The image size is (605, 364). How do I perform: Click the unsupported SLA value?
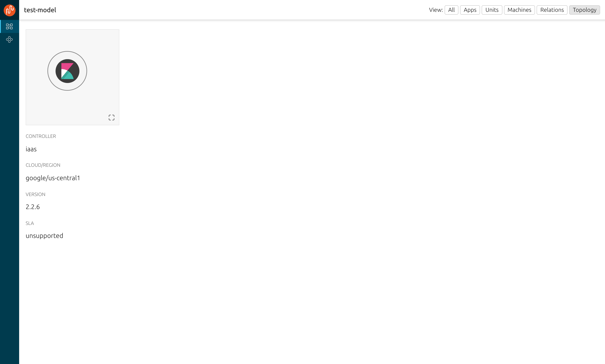point(44,236)
